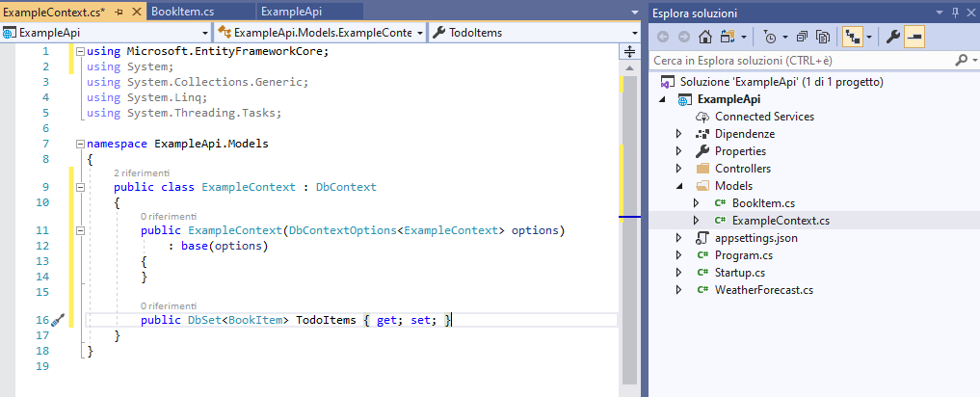Click the scrollbar up arrow in editor
980x397 pixels.
click(629, 67)
